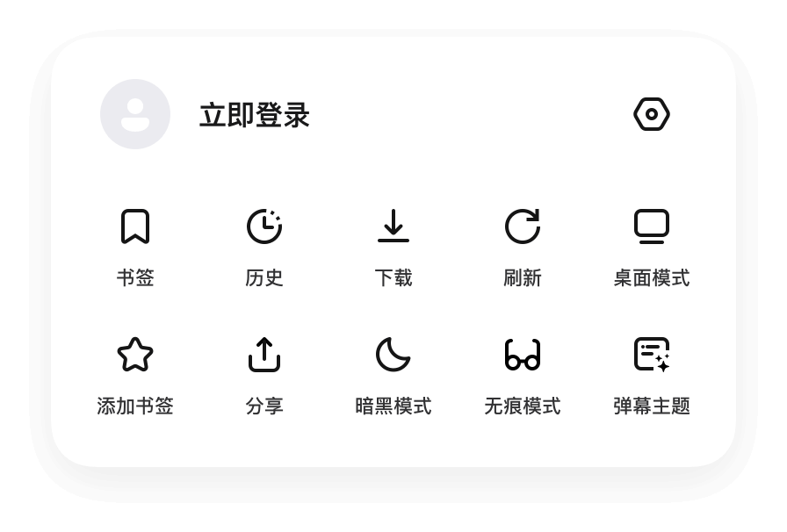The width and height of the screenshot is (787, 532).
Task: Open bookmarks via the bookmark icon
Action: (x=135, y=226)
